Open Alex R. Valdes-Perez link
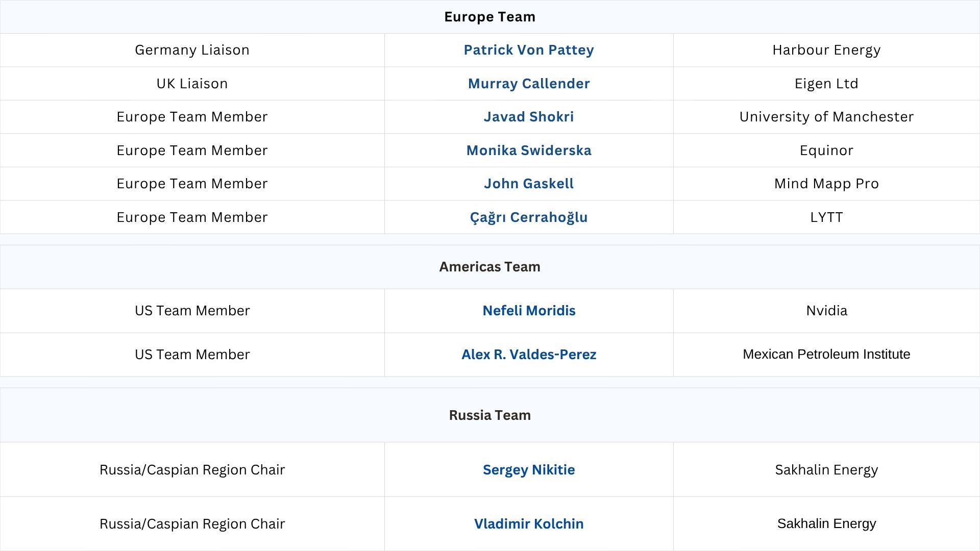 529,355
